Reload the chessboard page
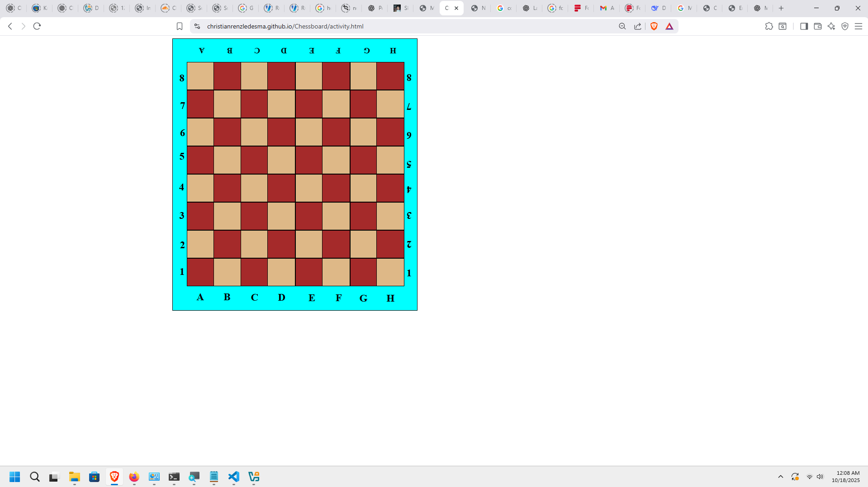 click(x=37, y=26)
